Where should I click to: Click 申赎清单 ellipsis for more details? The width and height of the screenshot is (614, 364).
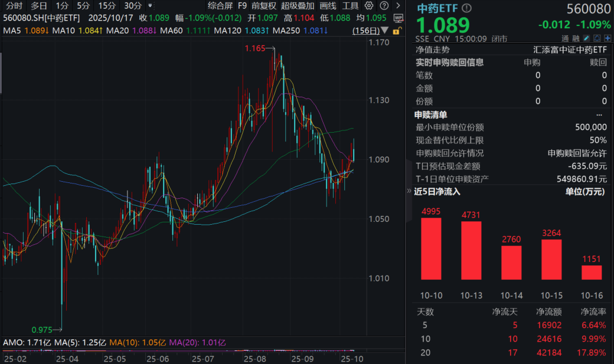pos(599,114)
